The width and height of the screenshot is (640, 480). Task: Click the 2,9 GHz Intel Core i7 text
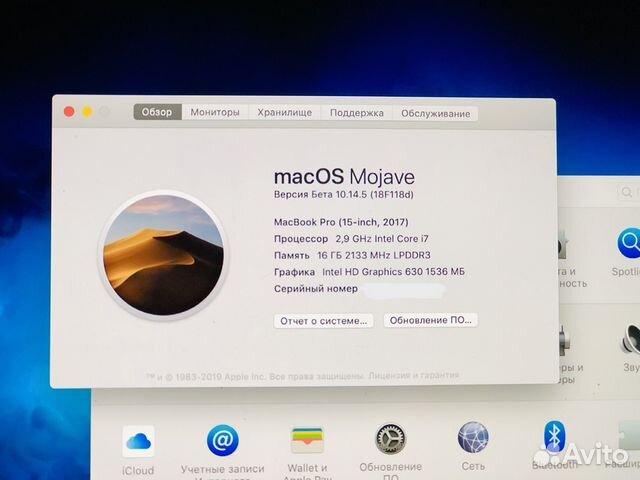[382, 239]
